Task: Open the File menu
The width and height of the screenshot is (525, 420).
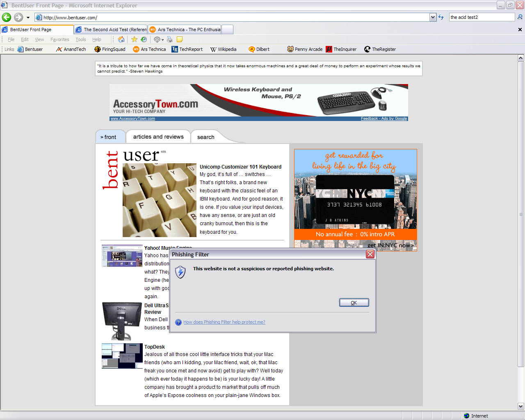Action: 11,39
